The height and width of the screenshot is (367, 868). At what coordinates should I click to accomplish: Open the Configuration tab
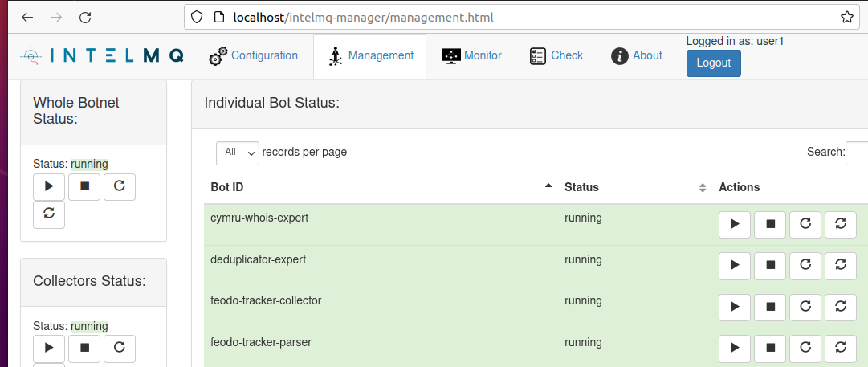(254, 56)
